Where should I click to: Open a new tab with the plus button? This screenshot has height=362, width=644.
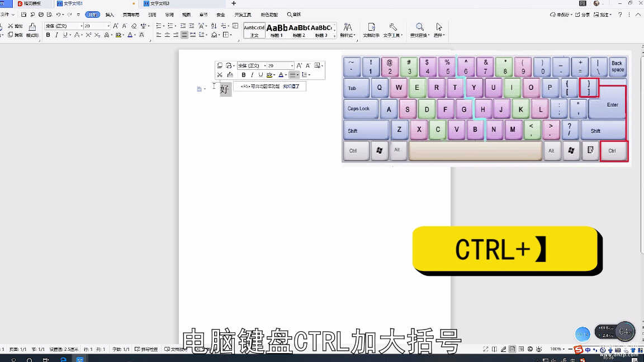tap(234, 3)
